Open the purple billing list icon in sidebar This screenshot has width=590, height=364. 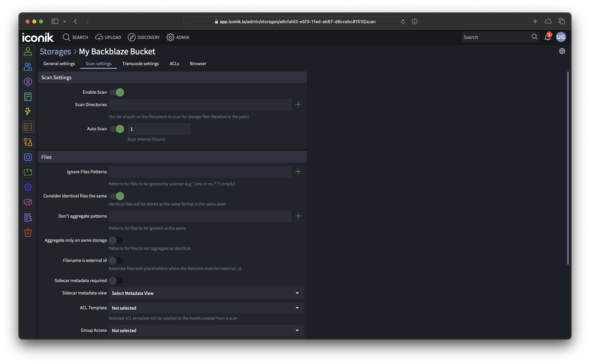point(28,218)
